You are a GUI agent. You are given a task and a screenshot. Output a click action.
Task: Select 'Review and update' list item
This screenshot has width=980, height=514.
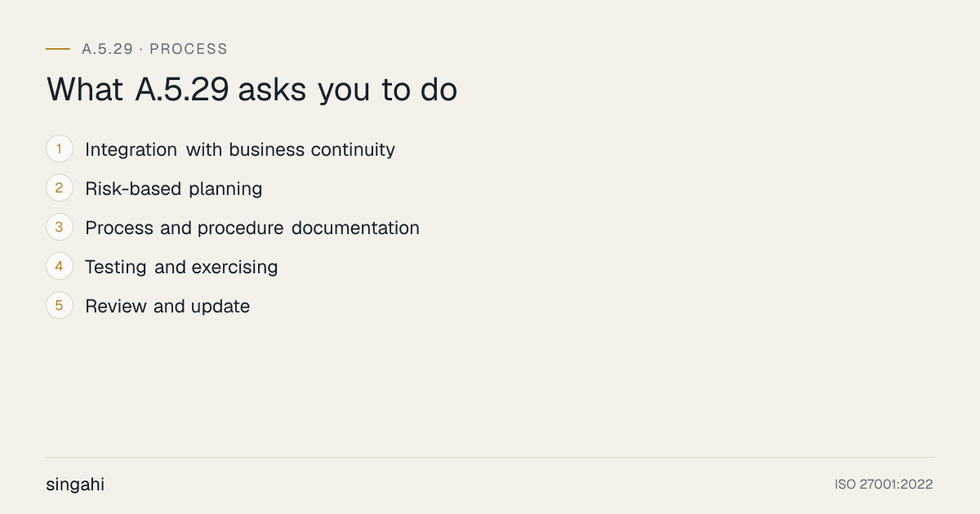[167, 307]
